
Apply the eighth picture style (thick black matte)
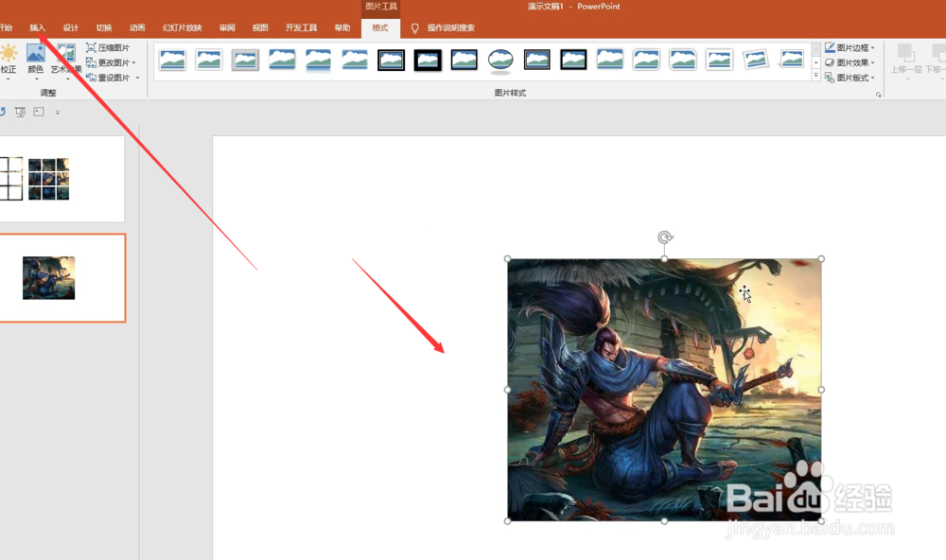[x=428, y=60]
